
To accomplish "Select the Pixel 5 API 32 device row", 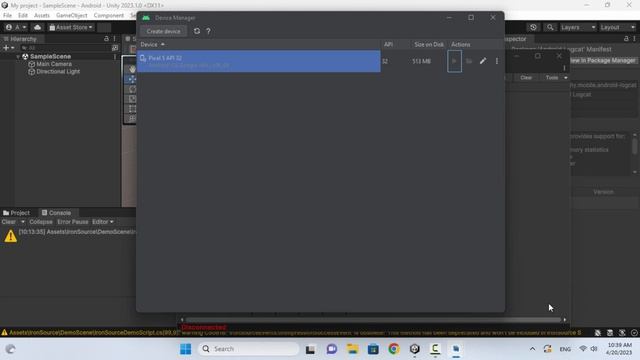I will tap(259, 61).
